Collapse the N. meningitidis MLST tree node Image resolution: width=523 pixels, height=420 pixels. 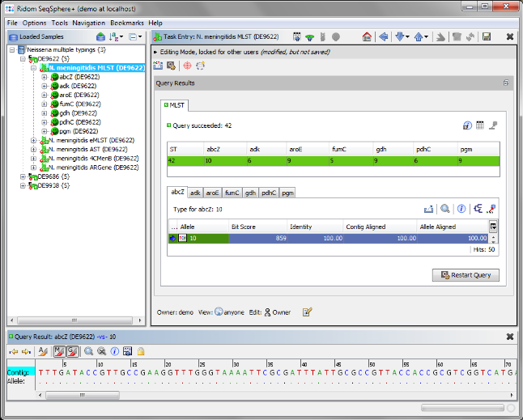(x=33, y=68)
